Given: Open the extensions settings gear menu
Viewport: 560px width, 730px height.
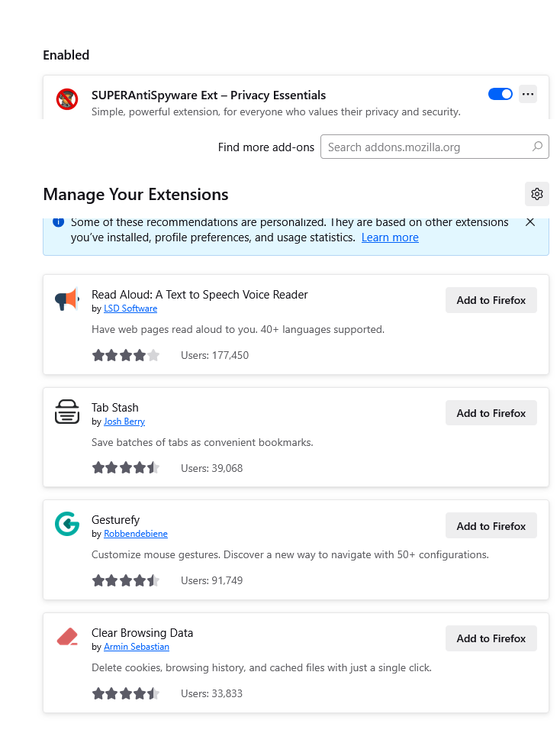Looking at the screenshot, I should click(x=537, y=194).
